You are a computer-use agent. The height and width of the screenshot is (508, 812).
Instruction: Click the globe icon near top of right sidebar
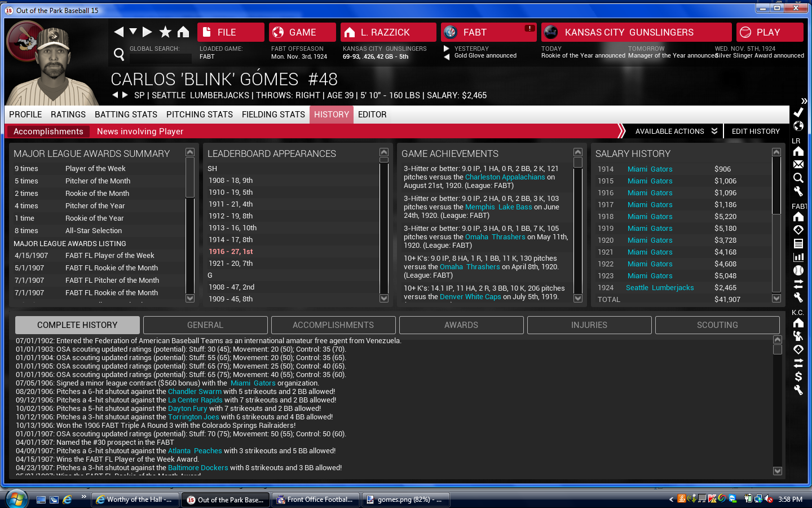798,126
